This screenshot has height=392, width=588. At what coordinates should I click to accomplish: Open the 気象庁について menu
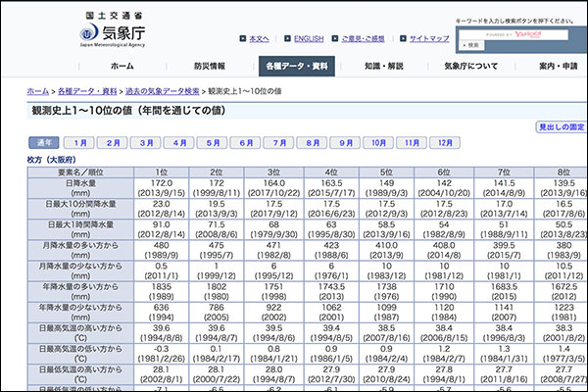click(x=471, y=66)
